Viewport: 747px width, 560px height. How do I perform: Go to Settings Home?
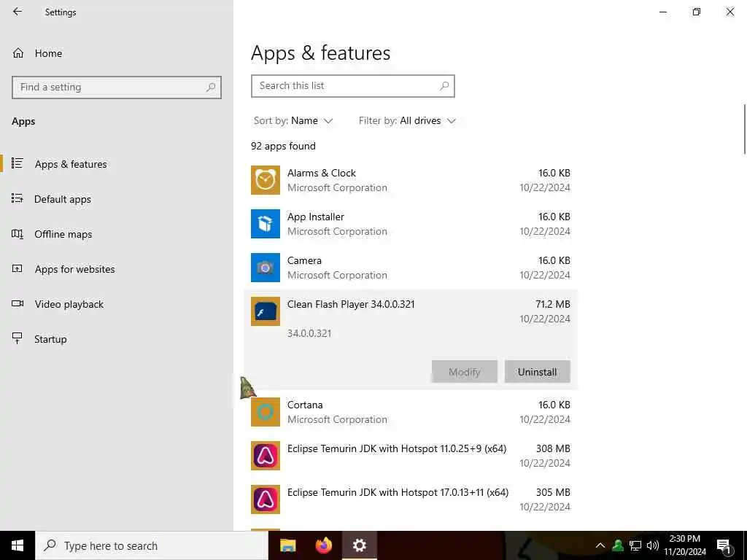point(117,53)
